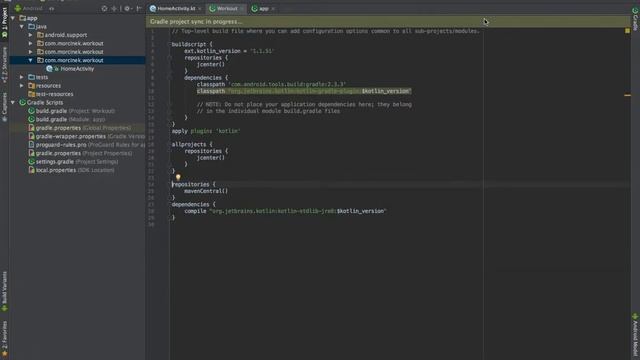Open gradle-wrapper.properties file
Viewport: 640px width, 360px height.
click(x=87, y=136)
